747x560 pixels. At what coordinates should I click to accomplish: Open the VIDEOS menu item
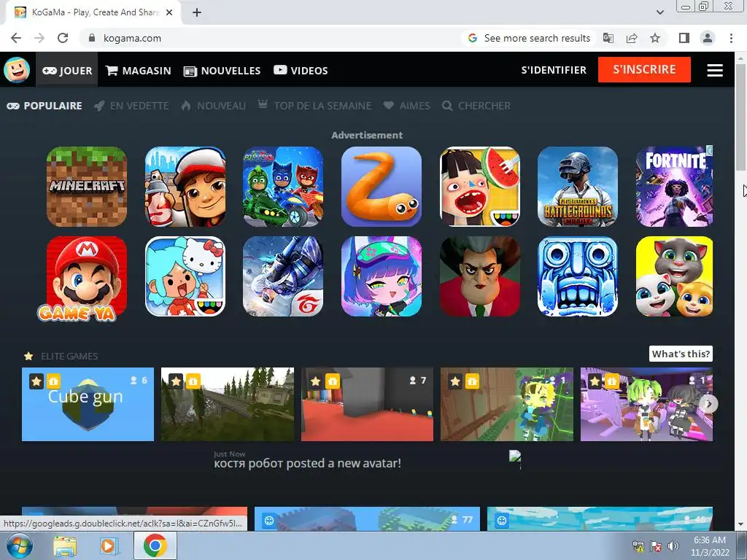coord(301,71)
